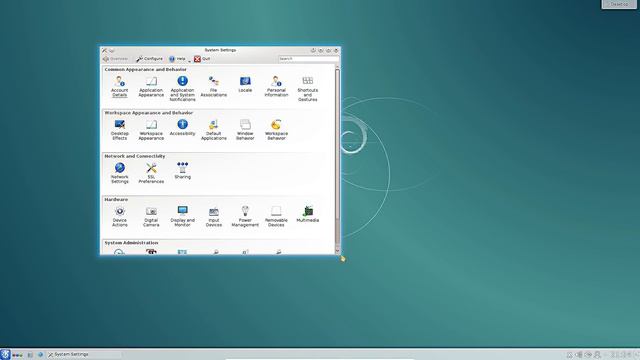Open Desktop Effects settings
This screenshot has width=640, height=360.
click(120, 130)
